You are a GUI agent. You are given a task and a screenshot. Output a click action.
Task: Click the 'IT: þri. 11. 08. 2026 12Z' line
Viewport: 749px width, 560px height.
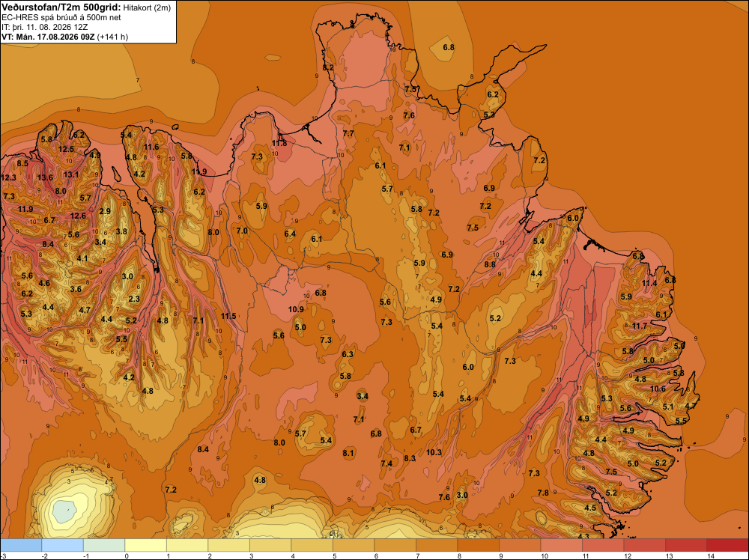tap(44, 27)
